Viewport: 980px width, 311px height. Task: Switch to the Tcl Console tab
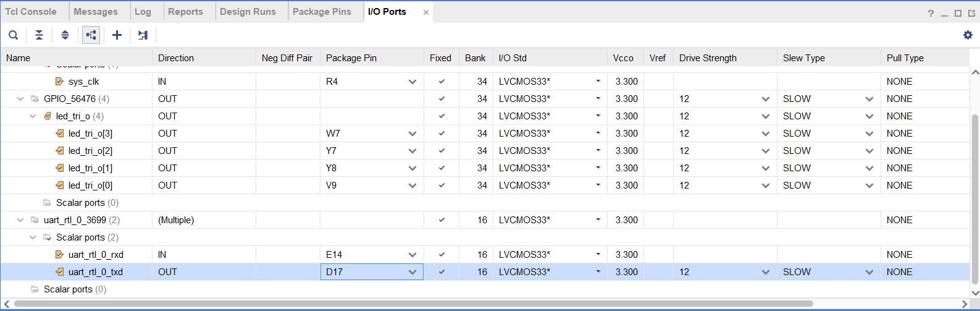(31, 12)
